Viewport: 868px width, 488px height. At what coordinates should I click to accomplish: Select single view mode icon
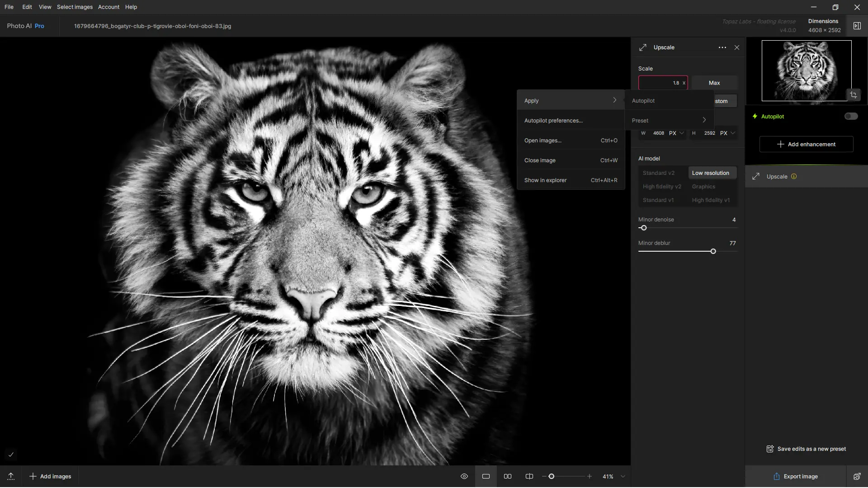click(x=486, y=476)
